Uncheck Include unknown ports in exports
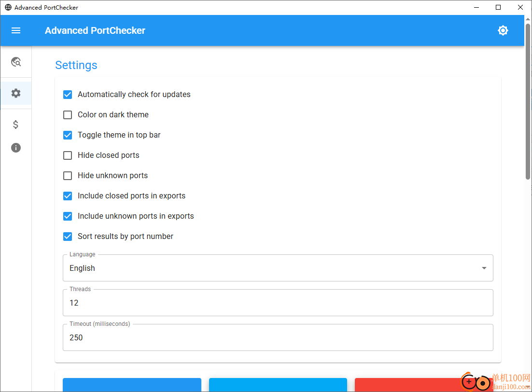Screen dimensions: 532x392 click(x=68, y=216)
